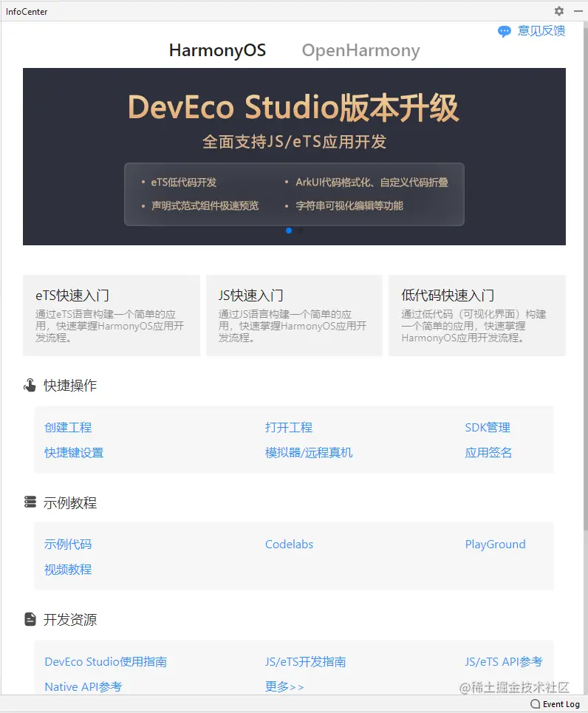
Task: Open Native API参考 link
Action: (83, 686)
